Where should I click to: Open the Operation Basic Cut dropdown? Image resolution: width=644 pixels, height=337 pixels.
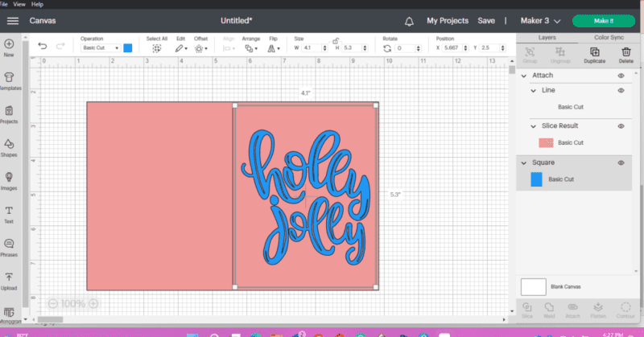pyautogui.click(x=100, y=48)
